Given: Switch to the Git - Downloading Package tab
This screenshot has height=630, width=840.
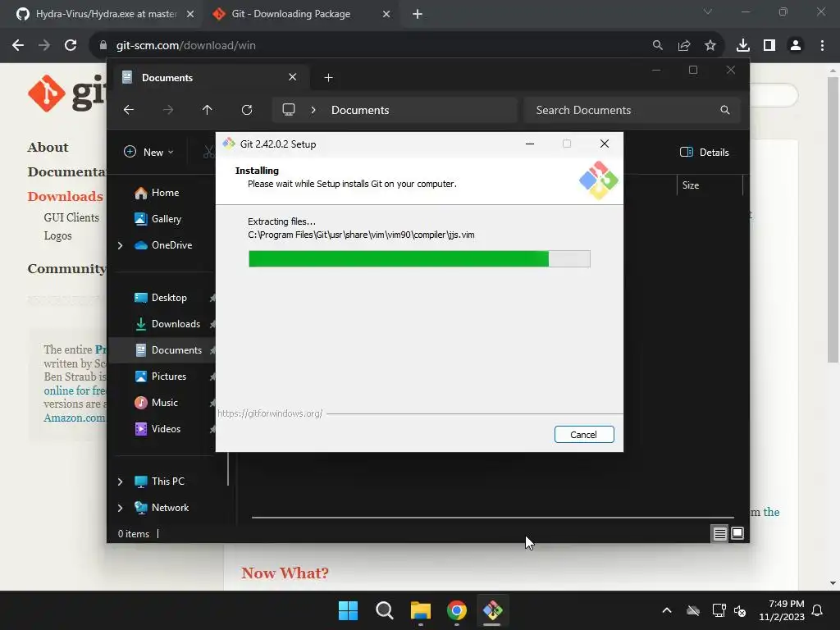Looking at the screenshot, I should pyautogui.click(x=300, y=15).
